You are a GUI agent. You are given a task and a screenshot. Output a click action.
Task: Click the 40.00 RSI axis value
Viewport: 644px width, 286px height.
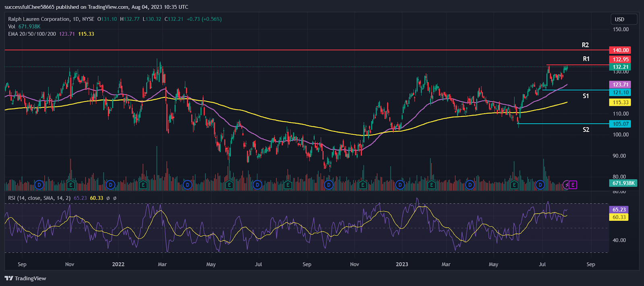point(619,240)
